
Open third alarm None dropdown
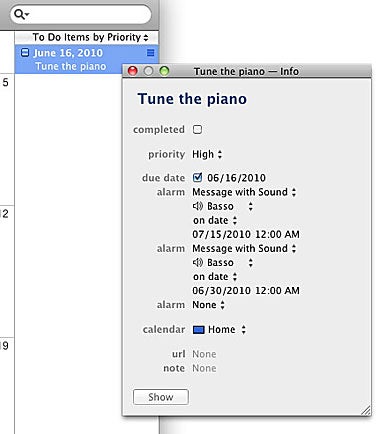pyautogui.click(x=208, y=305)
